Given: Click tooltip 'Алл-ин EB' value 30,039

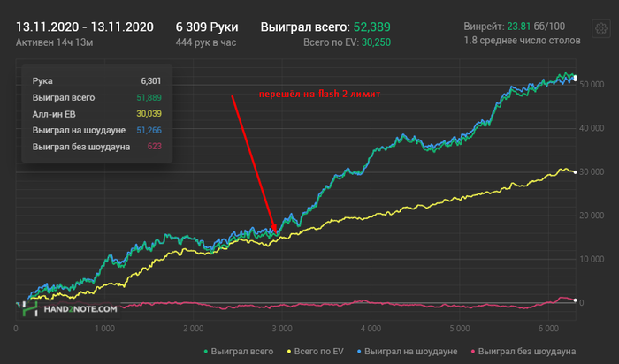Looking at the screenshot, I should (149, 114).
